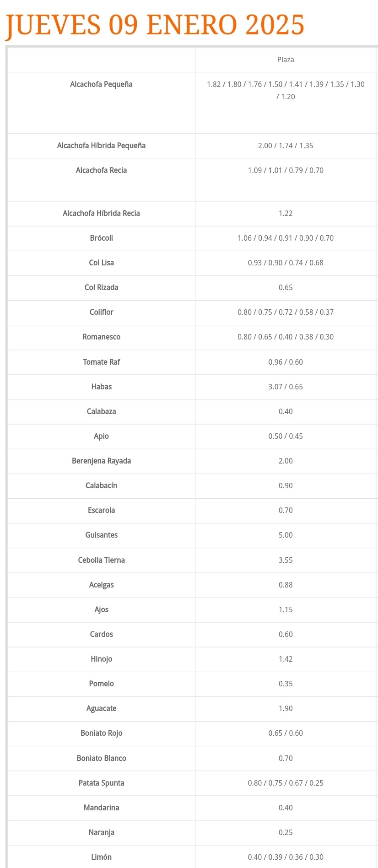Select the Alcachofa Híbrida Pequeña product name
The height and width of the screenshot is (868, 378).
coord(102,146)
